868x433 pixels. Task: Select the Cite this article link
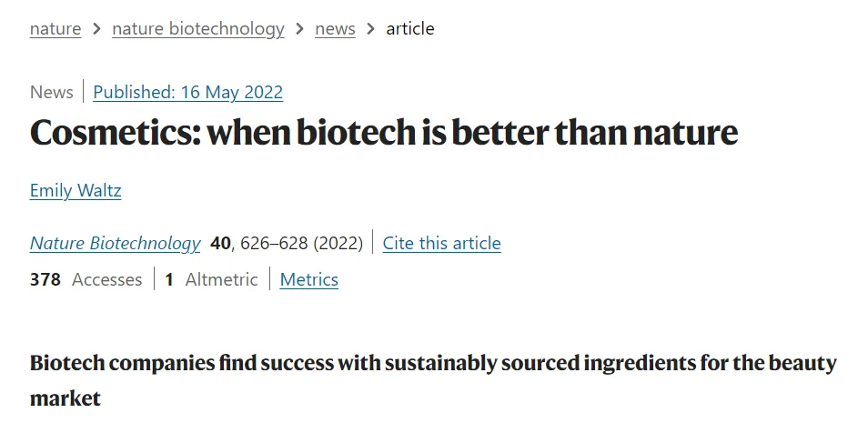coord(441,243)
